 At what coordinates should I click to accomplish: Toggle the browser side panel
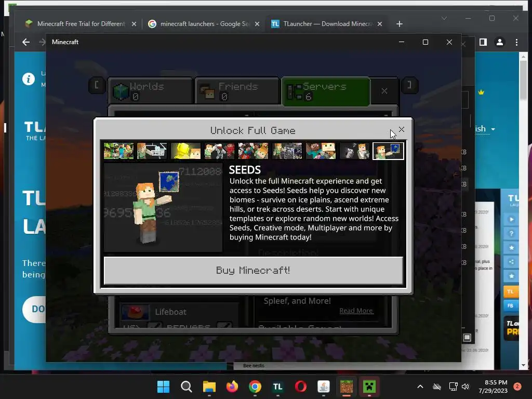[x=483, y=42]
